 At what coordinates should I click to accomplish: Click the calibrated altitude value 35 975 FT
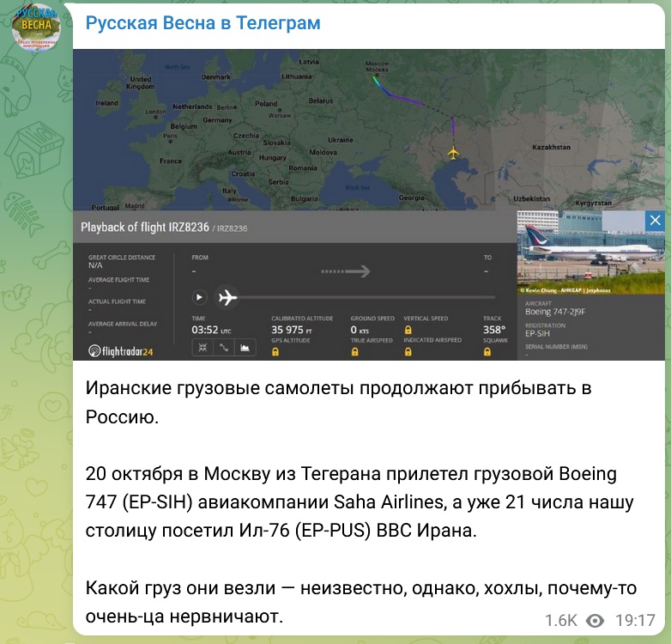point(292,330)
